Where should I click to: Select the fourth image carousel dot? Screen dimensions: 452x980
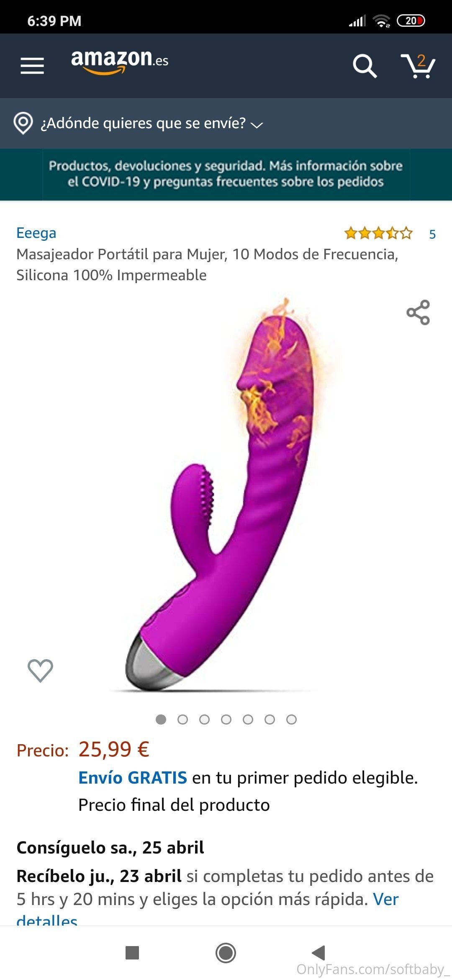(226, 720)
